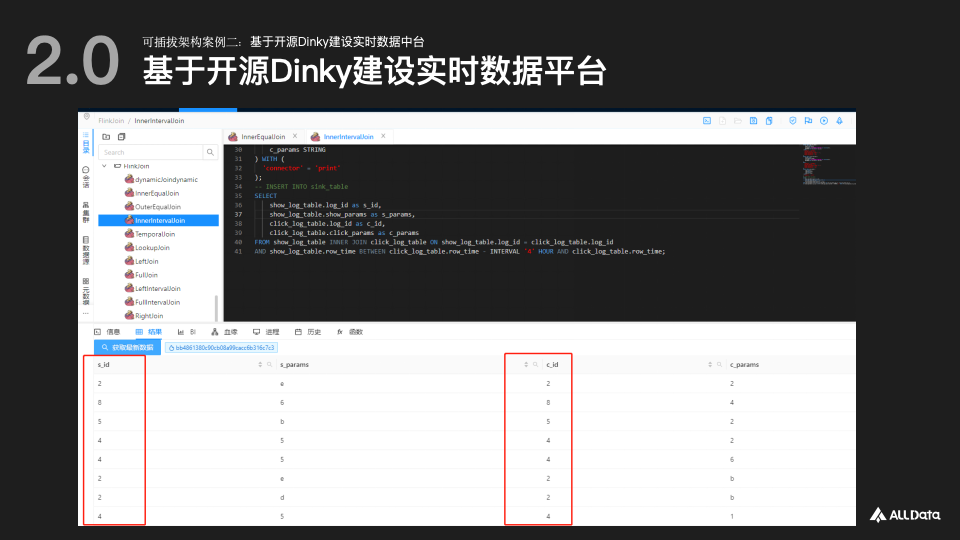Screen dimensions: 960x540
Task: Open the 元数据 metadata sidebar panel
Action: (86, 291)
